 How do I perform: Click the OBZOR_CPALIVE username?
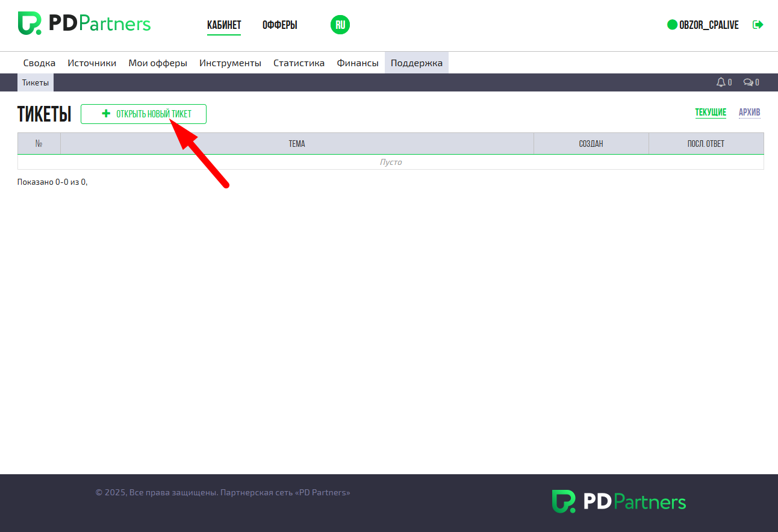709,25
